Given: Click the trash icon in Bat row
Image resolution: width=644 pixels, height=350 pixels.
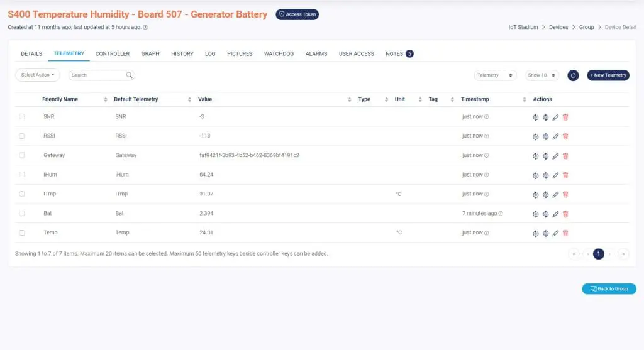Looking at the screenshot, I should click(x=565, y=214).
